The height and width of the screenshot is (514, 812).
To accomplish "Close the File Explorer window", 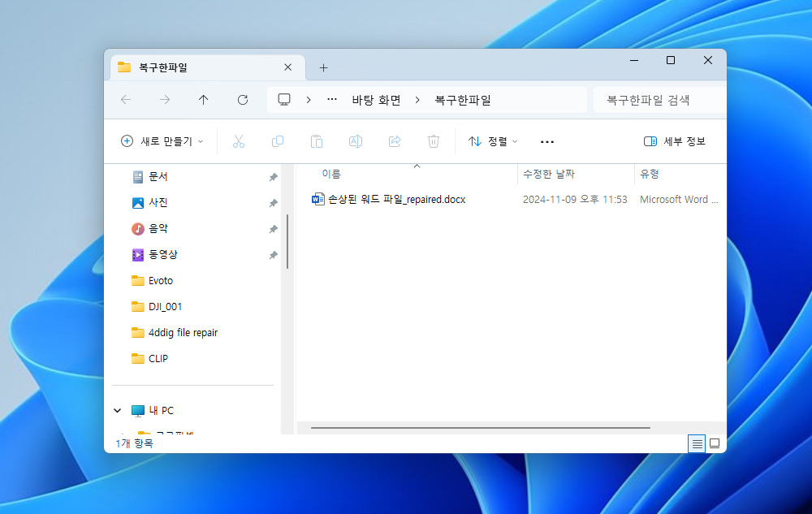I will pos(708,61).
